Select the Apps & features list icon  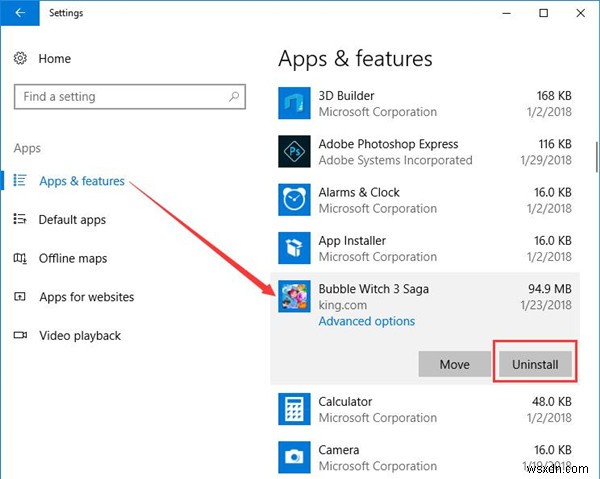point(20,180)
